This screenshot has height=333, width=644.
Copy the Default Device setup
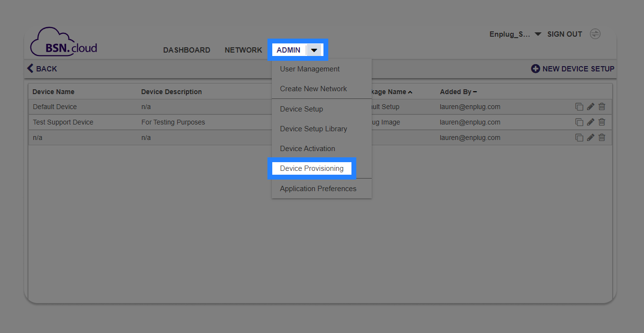(x=579, y=107)
